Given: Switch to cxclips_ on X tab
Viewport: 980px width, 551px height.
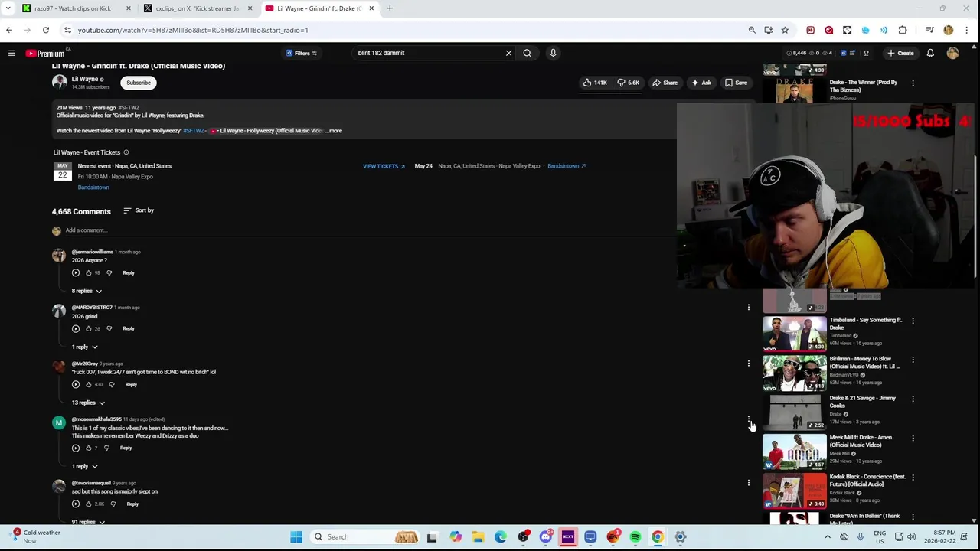Looking at the screenshot, I should pos(198,8).
